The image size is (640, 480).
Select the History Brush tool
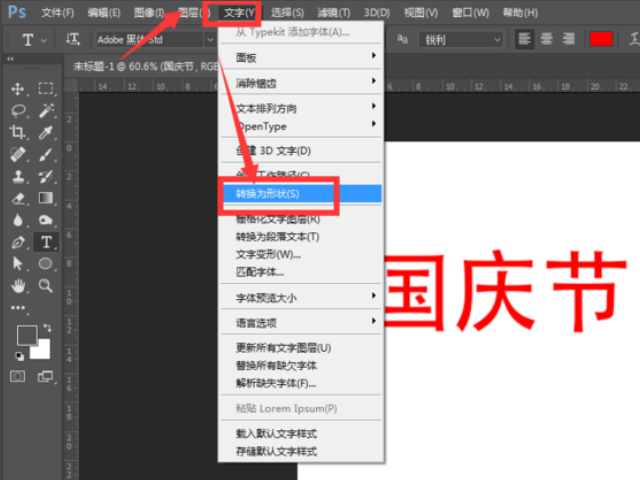46,176
